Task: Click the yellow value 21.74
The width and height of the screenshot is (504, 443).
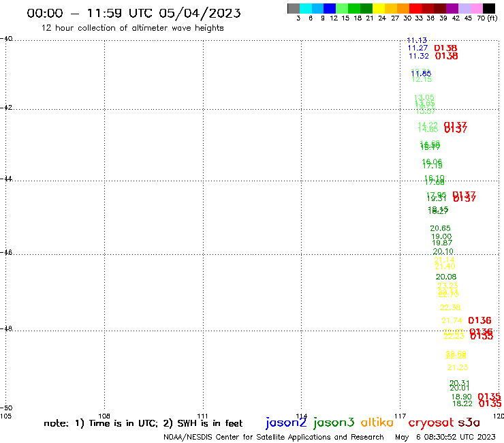Action: (452, 320)
